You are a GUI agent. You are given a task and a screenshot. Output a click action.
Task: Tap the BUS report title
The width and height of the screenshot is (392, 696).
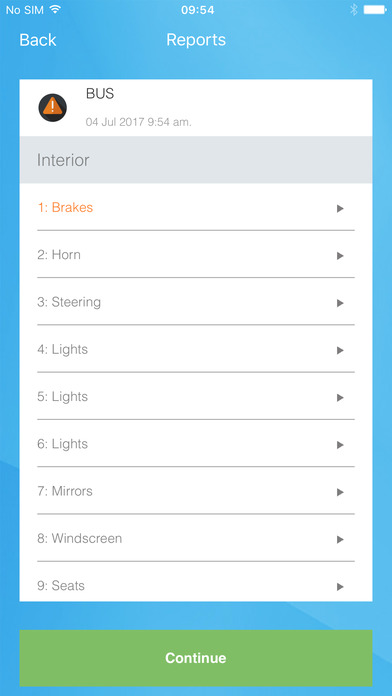click(100, 94)
